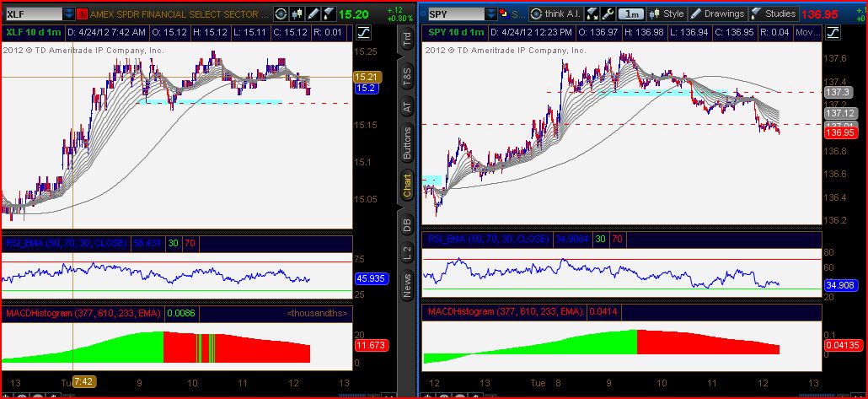This screenshot has height=399, width=868.
Task: Toggle the curve scale icon in XLF chart header
Action: tap(363, 33)
